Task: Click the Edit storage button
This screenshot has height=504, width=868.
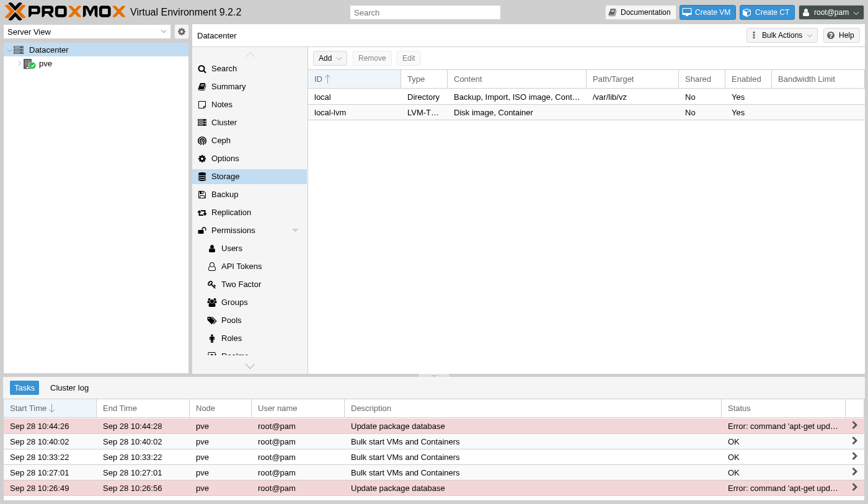Action: point(409,58)
